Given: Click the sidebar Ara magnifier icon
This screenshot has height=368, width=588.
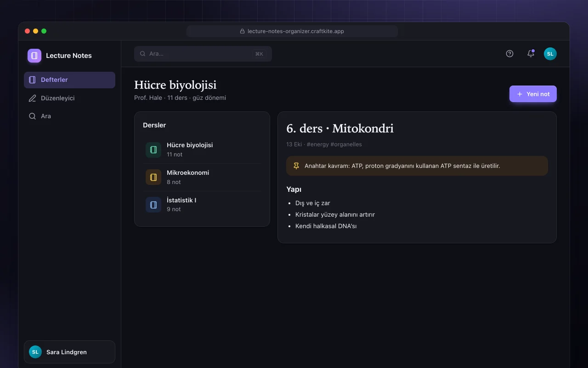Looking at the screenshot, I should (32, 116).
